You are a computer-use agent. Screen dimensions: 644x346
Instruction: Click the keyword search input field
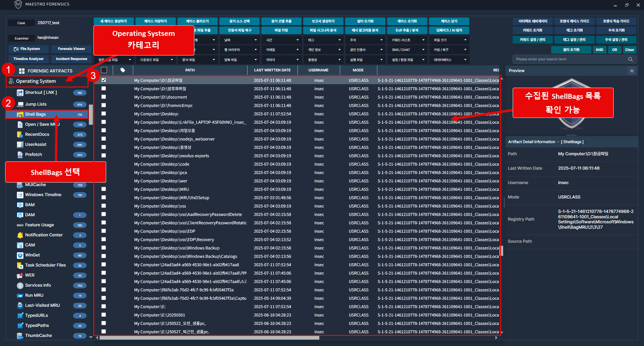click(570, 59)
